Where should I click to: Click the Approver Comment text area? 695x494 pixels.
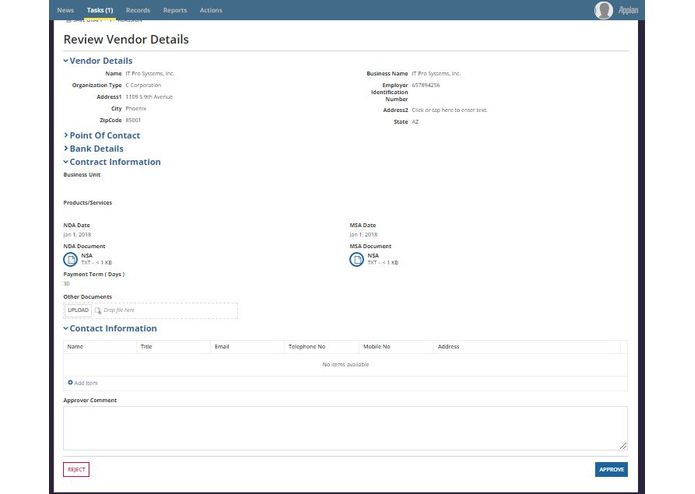[345, 428]
